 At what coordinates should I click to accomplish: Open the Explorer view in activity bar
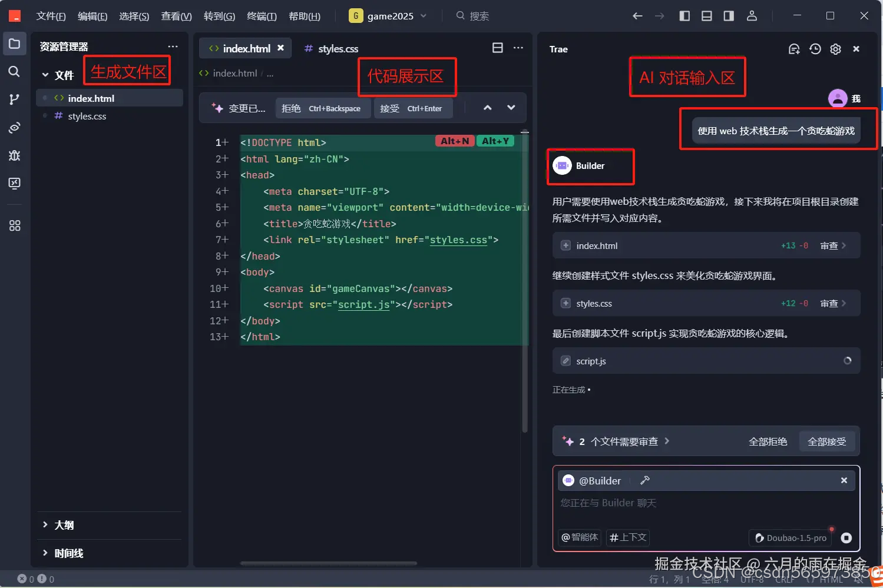pos(14,44)
